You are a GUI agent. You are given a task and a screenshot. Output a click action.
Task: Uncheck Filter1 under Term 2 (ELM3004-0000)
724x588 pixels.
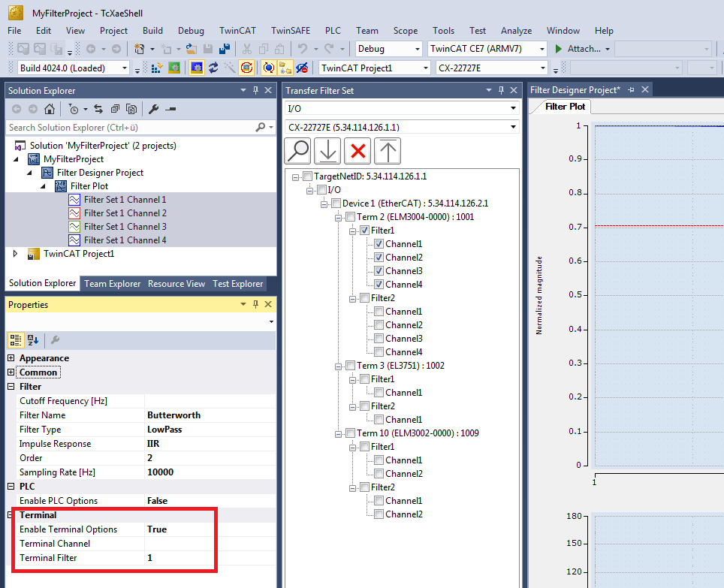(x=365, y=231)
